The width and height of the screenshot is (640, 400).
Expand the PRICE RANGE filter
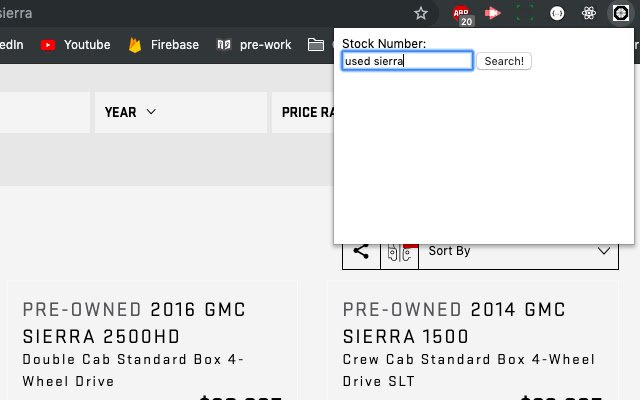(x=303, y=112)
